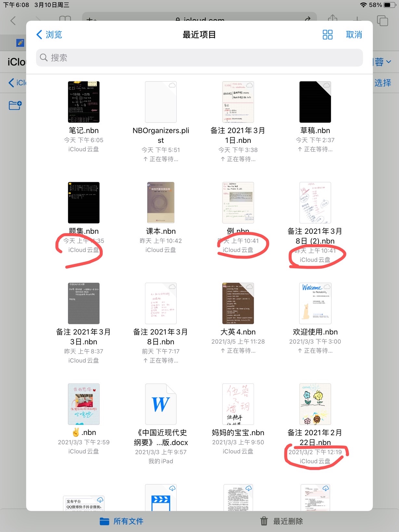Select the 大英4.nbn file thumbnail
The image size is (399, 532).
(238, 303)
